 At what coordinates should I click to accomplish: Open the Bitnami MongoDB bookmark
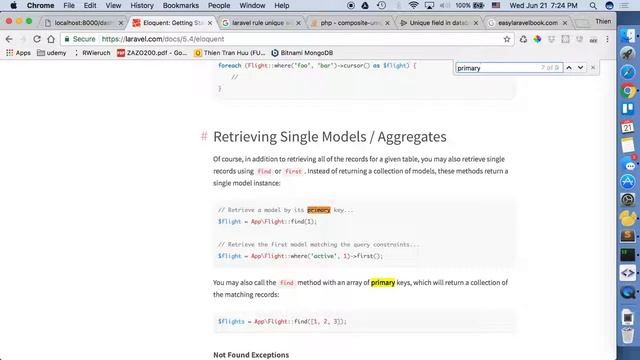pos(302,53)
